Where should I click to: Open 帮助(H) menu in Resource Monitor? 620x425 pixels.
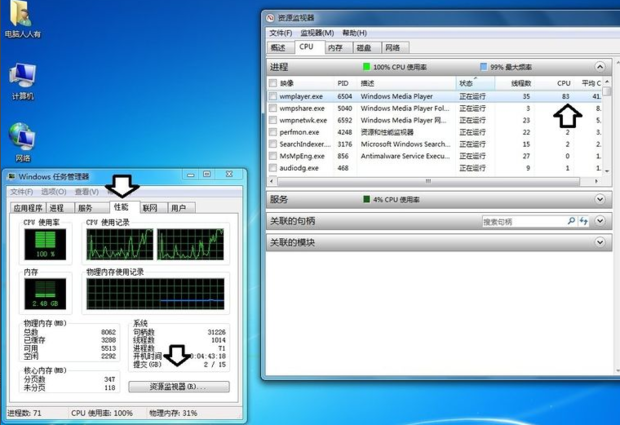pos(355,33)
